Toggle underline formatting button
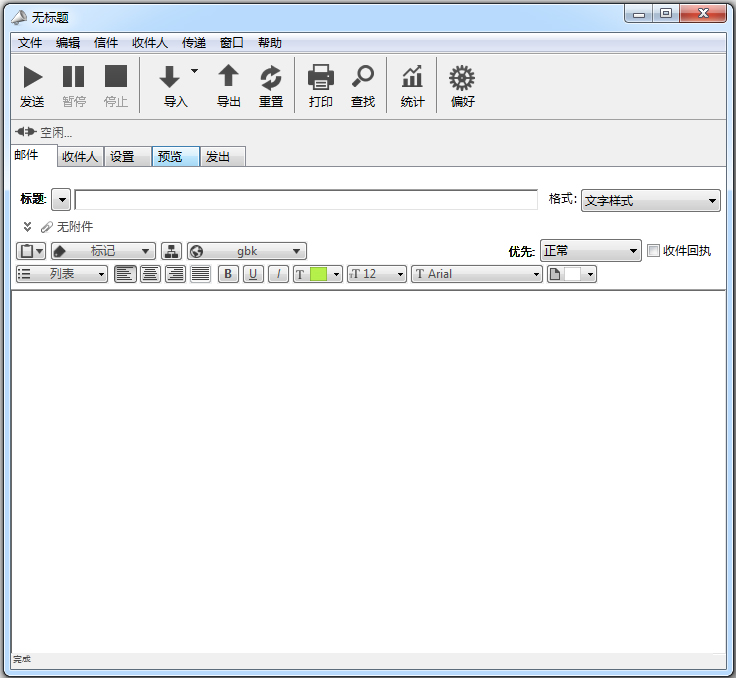The width and height of the screenshot is (736, 678). click(253, 274)
